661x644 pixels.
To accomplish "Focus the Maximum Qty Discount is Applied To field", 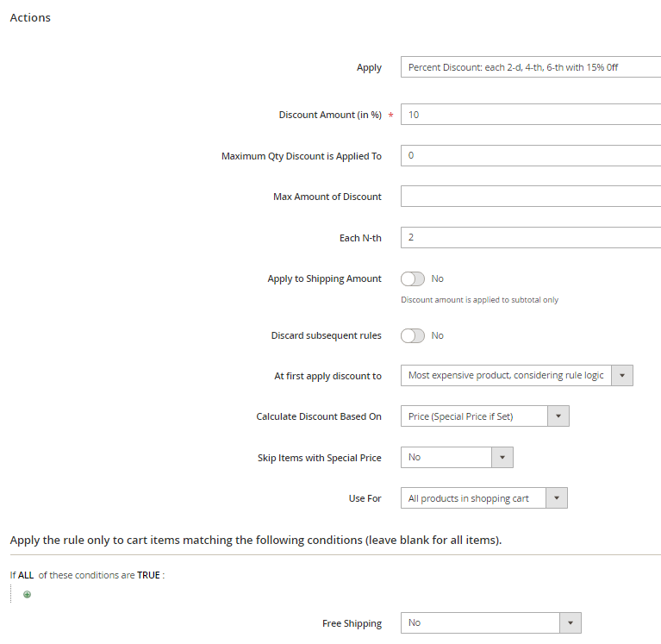I will point(530,156).
